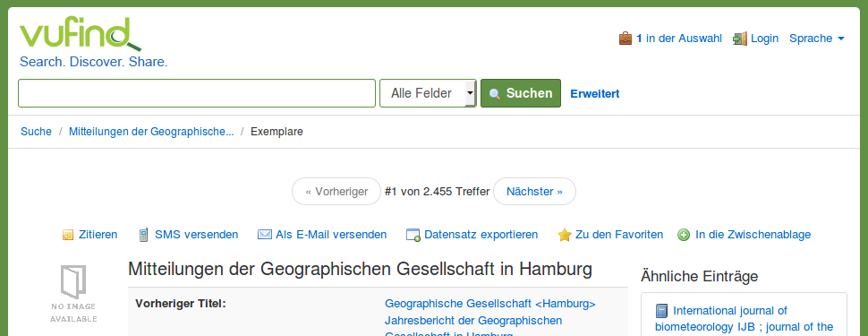868x336 pixels.
Task: Click the Suchen search button
Action: click(521, 93)
